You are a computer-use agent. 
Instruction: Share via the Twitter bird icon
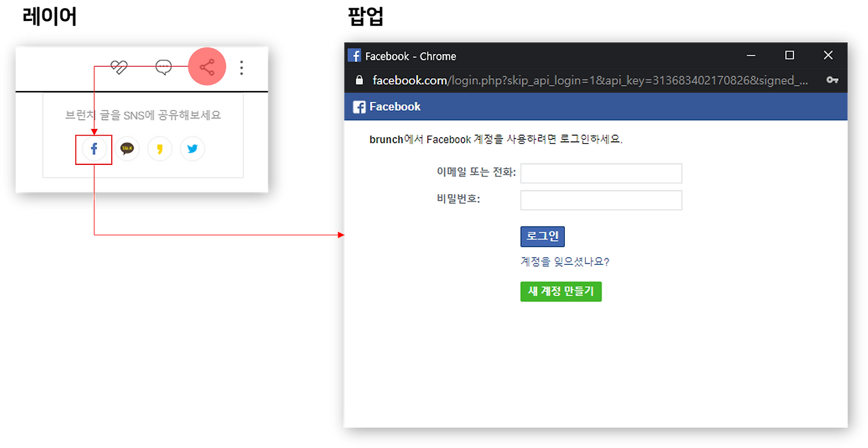point(192,149)
